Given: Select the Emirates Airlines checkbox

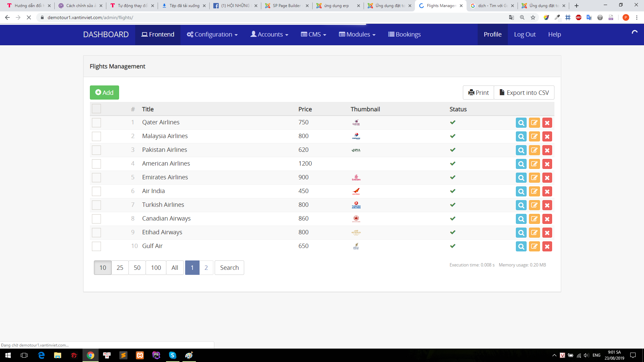Looking at the screenshot, I should coord(96,178).
